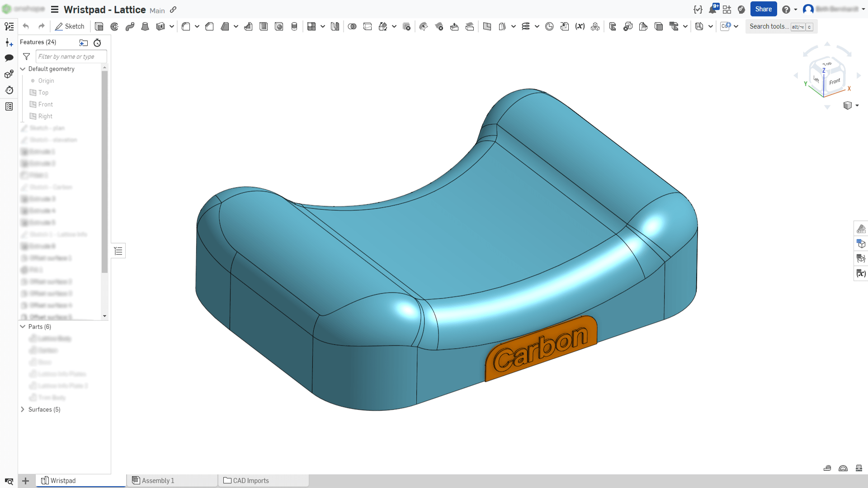The width and height of the screenshot is (868, 488).
Task: Select the Plane tool
Action: click(x=487, y=27)
